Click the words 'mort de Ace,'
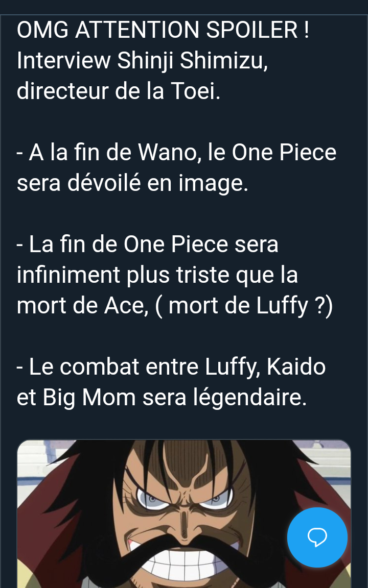Image resolution: width=368 pixels, height=588 pixels. click(83, 306)
